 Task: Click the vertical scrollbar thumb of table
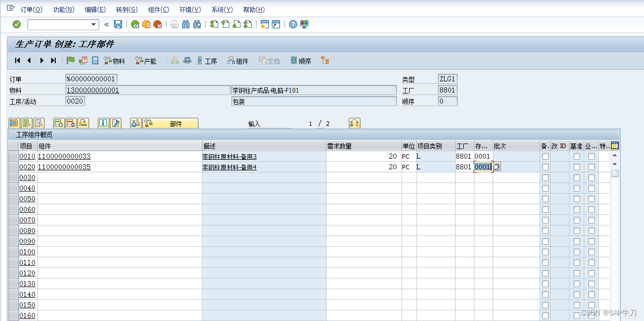click(615, 173)
